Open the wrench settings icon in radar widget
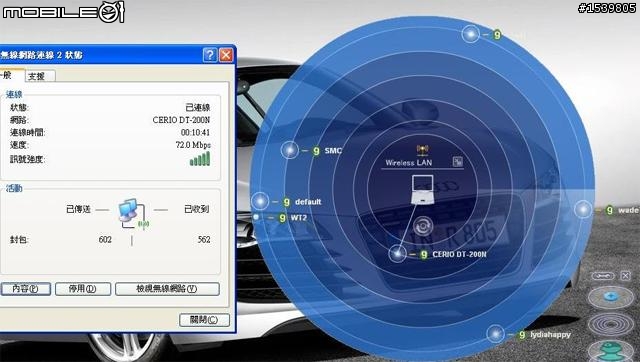The image size is (640, 362). tap(603, 276)
